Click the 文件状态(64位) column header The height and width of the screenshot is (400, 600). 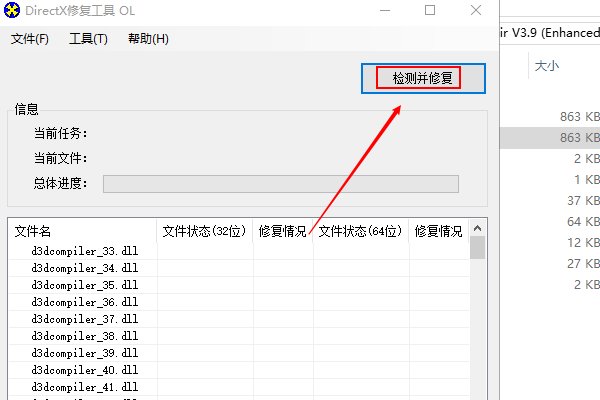361,231
